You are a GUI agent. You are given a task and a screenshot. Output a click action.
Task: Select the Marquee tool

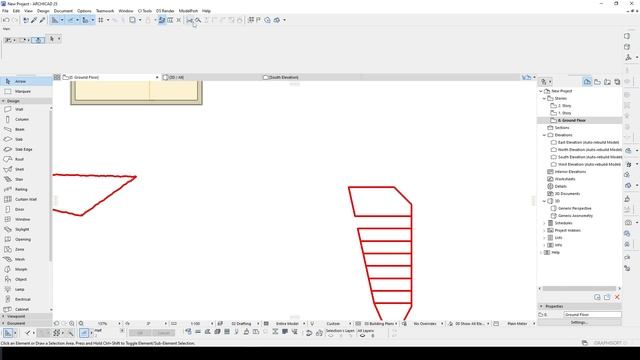(26, 91)
